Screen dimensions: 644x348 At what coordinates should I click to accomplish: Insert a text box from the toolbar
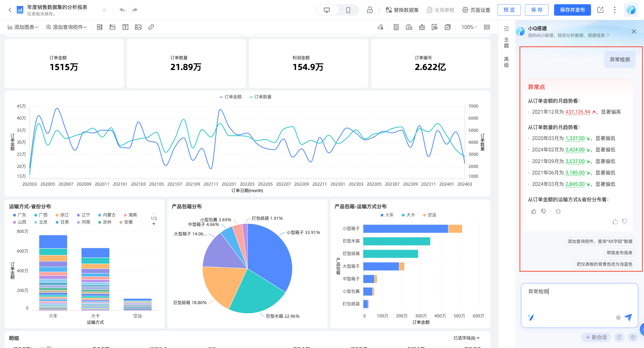click(125, 27)
